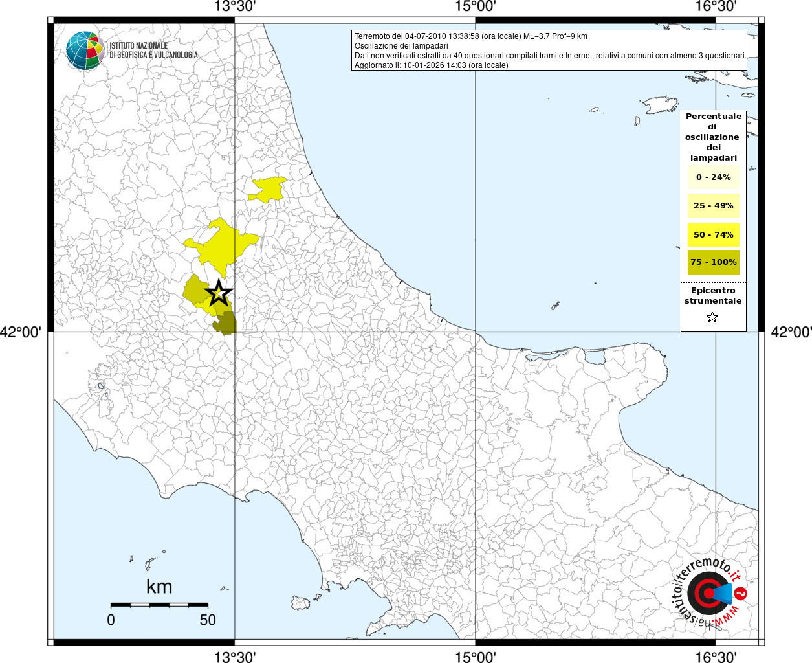
Task: Select the 25 - 49% legend swatch
Action: (x=714, y=206)
